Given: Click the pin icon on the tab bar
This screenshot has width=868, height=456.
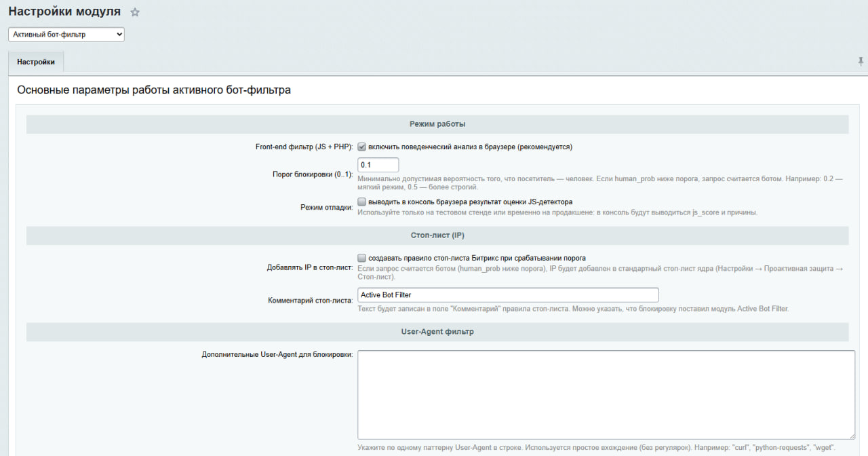Looking at the screenshot, I should coord(861,61).
